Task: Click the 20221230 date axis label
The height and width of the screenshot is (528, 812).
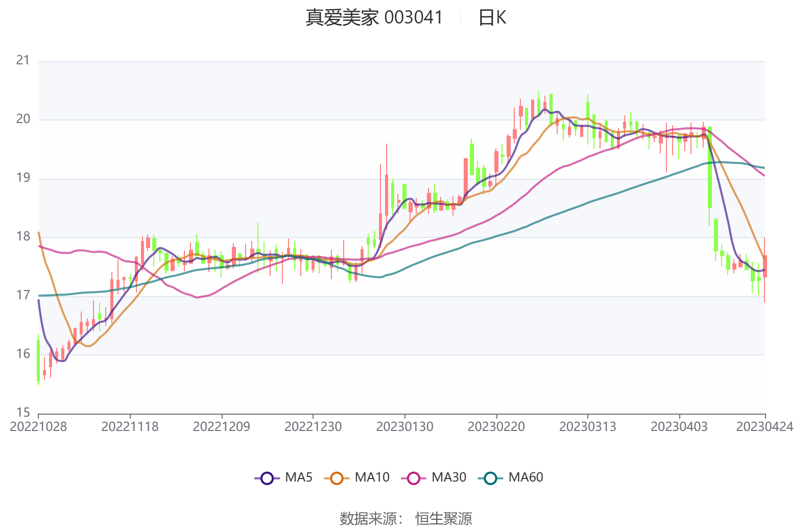Action: point(313,427)
